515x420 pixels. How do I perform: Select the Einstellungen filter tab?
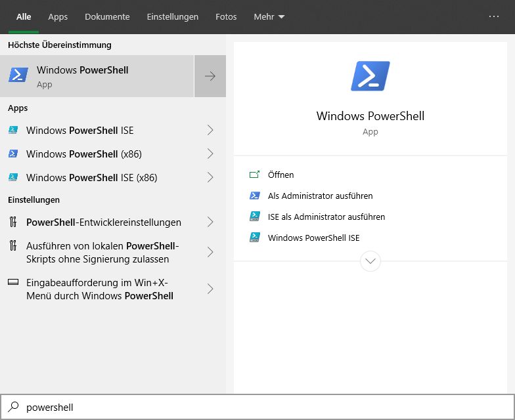tap(173, 17)
